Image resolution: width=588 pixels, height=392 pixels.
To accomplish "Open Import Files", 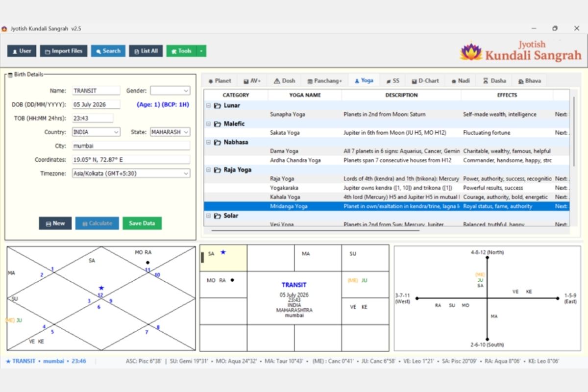I will pos(64,51).
